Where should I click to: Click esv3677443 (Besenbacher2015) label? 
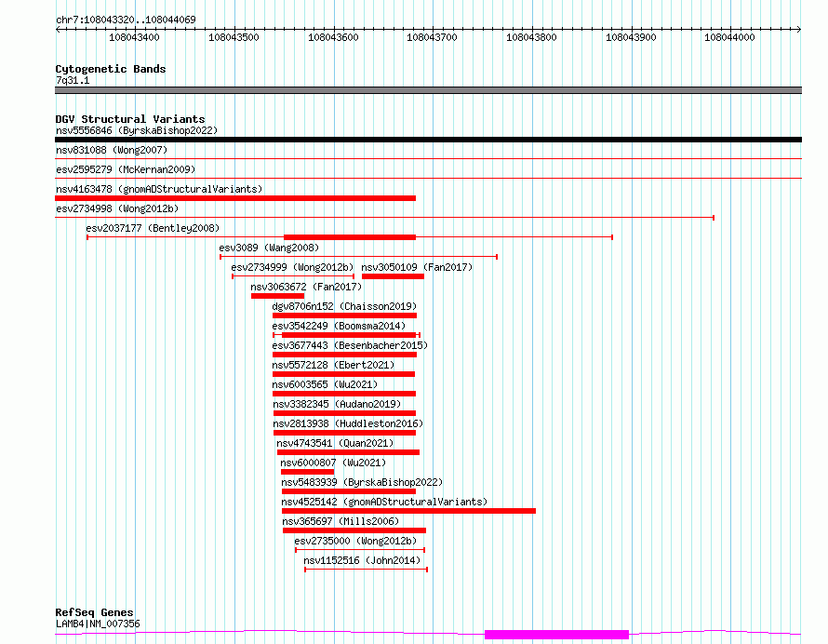[x=350, y=345]
